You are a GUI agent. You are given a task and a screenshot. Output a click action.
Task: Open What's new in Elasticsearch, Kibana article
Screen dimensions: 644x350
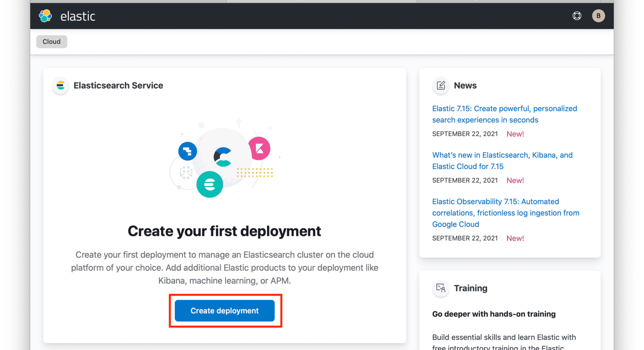(502, 161)
